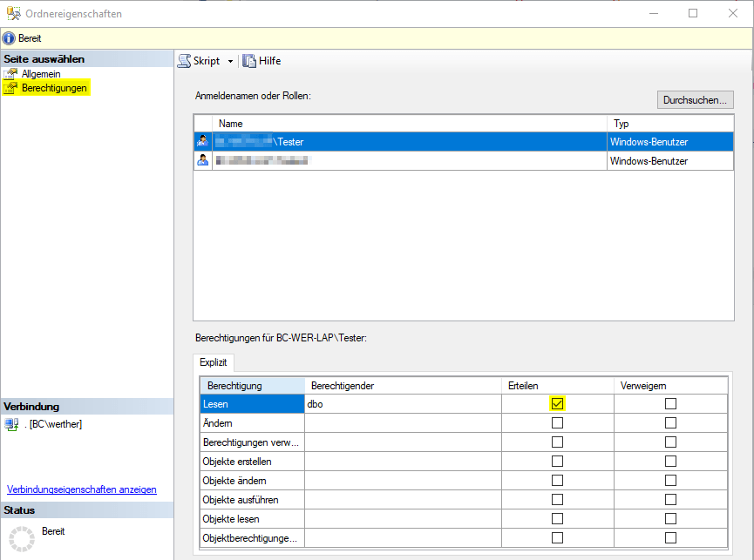This screenshot has height=560, width=754.
Task: Click the Berechtigung column header
Action: tap(253, 386)
